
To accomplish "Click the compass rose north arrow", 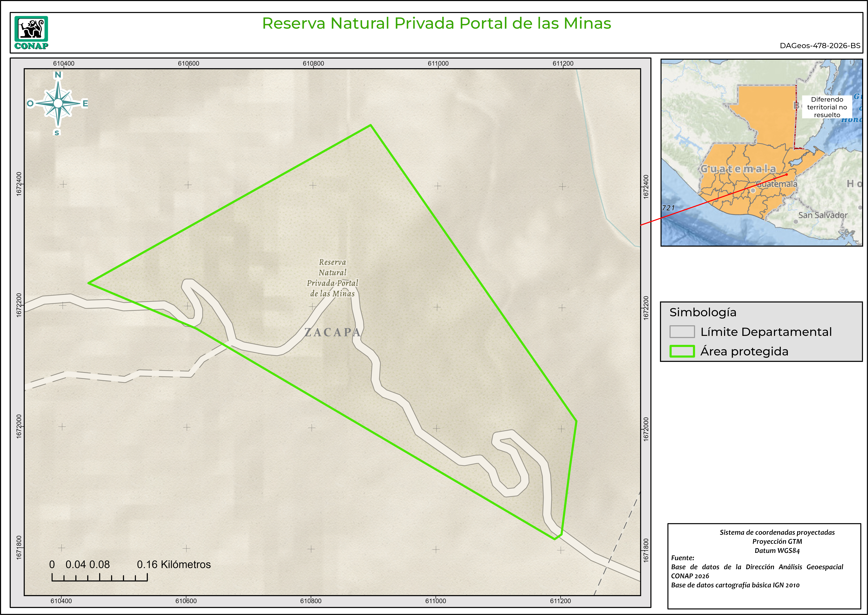I will click(x=58, y=103).
